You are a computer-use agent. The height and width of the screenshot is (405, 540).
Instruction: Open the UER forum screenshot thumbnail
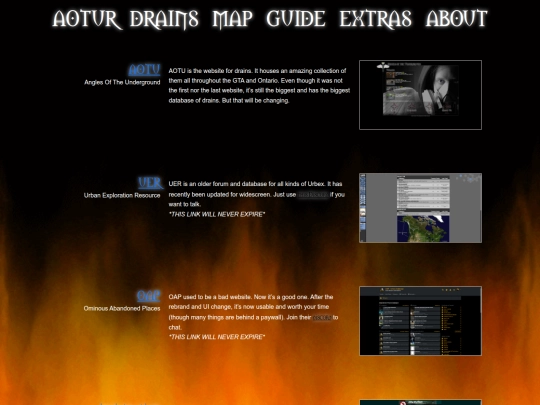[x=420, y=208]
